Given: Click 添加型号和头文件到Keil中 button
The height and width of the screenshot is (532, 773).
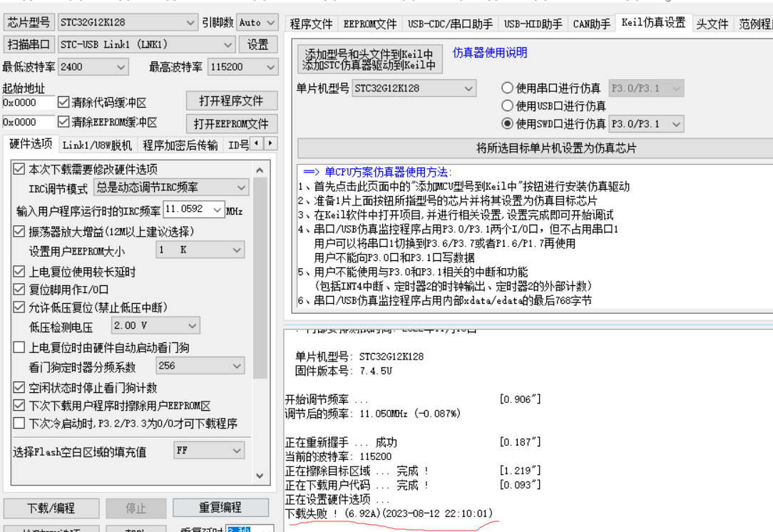Looking at the screenshot, I should pyautogui.click(x=369, y=59).
